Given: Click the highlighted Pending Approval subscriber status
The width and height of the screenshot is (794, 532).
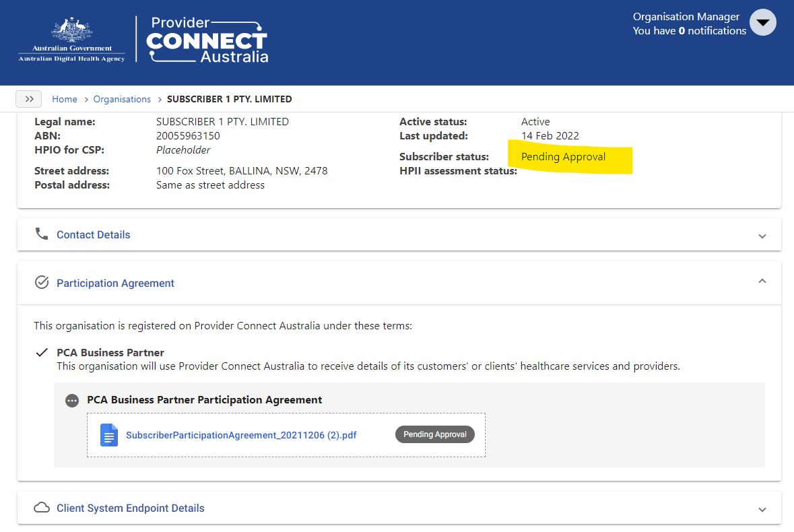Looking at the screenshot, I should click(x=563, y=157).
